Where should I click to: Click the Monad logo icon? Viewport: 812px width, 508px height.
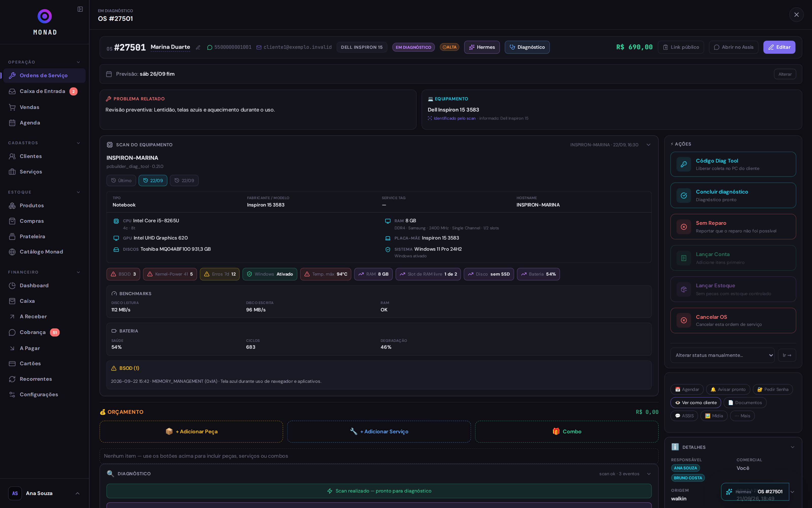[x=45, y=16]
